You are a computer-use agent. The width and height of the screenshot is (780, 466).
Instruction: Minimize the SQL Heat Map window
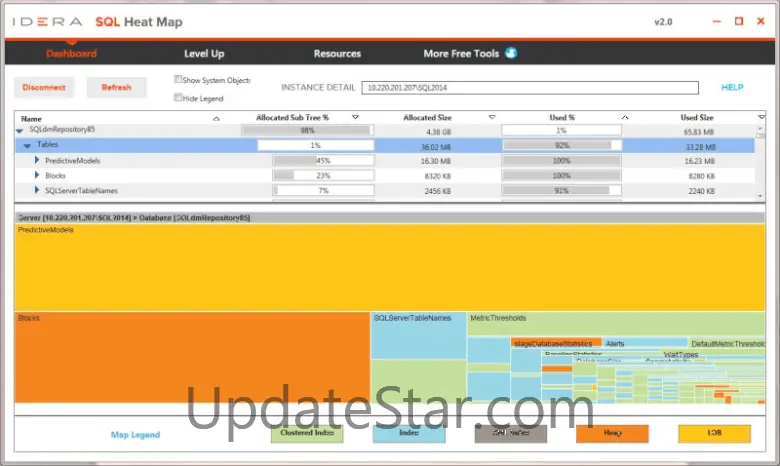click(716, 21)
